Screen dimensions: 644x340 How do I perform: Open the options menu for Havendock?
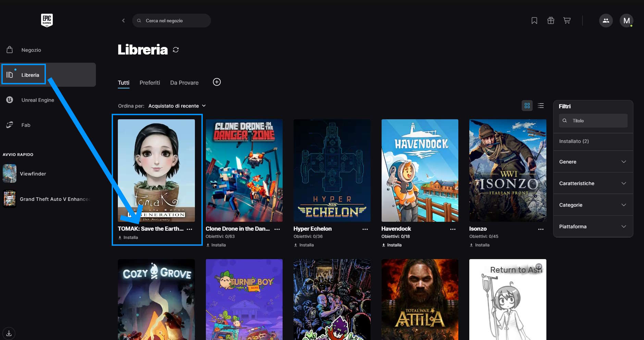point(453,229)
